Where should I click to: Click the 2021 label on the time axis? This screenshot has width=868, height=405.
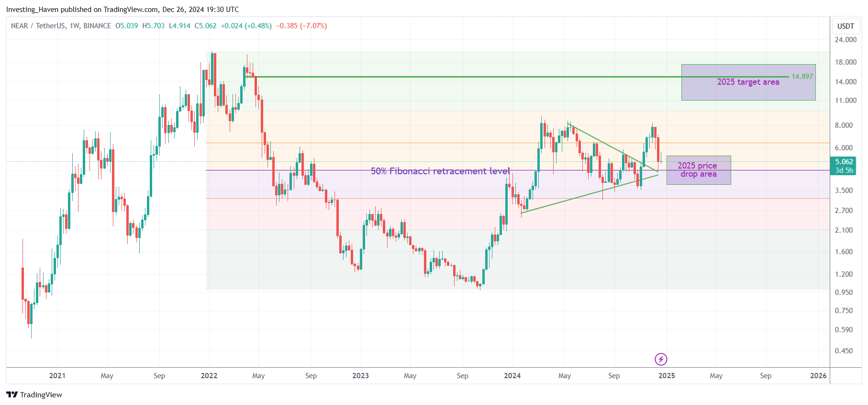(57, 376)
